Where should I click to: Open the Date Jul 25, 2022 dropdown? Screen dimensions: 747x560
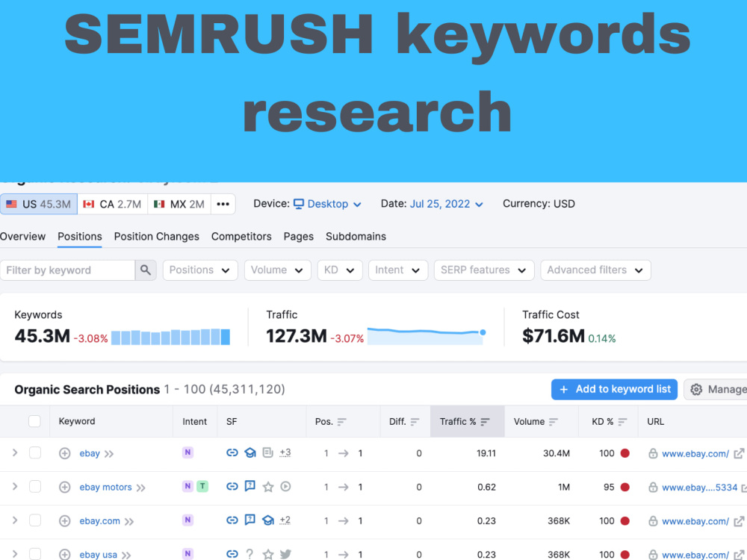(x=447, y=204)
